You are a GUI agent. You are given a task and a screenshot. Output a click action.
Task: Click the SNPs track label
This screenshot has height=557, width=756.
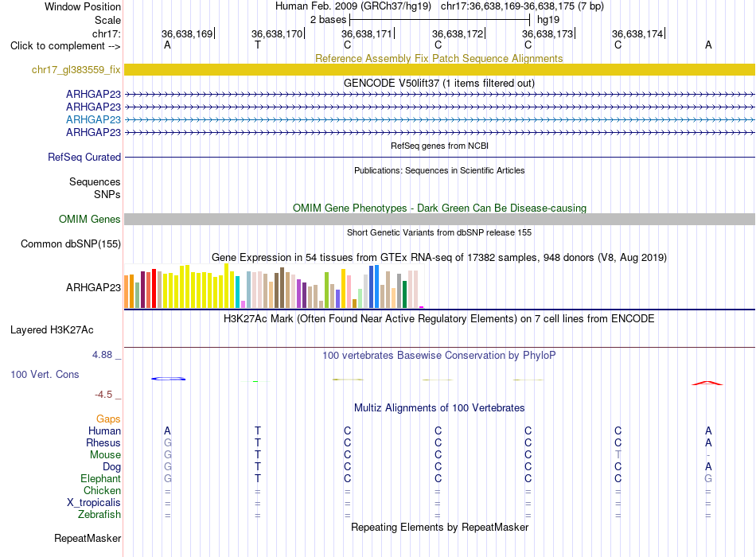coord(107,194)
